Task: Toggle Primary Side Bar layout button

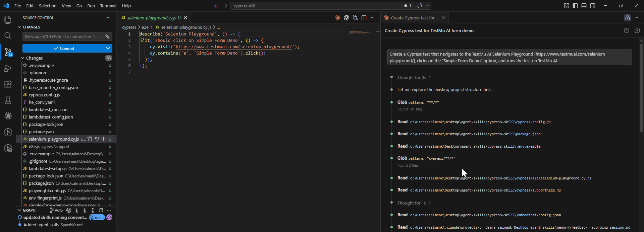Action: [x=575, y=6]
